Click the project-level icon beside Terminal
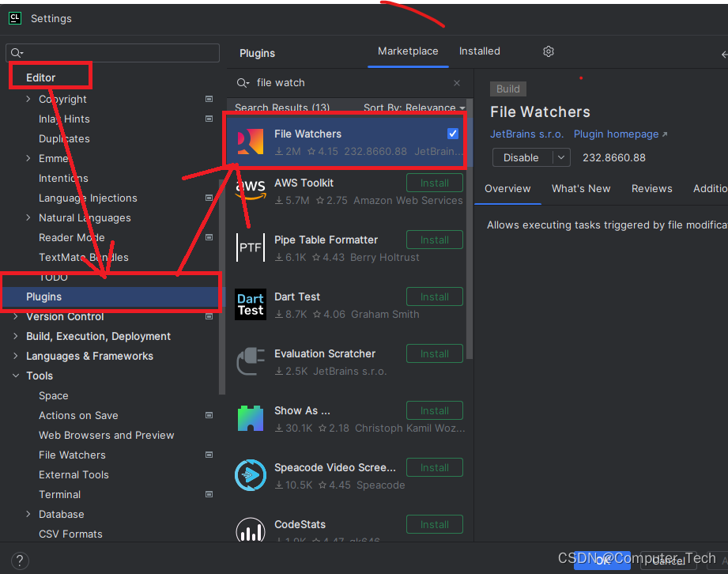Screen dimensions: 728x574 [x=209, y=494]
